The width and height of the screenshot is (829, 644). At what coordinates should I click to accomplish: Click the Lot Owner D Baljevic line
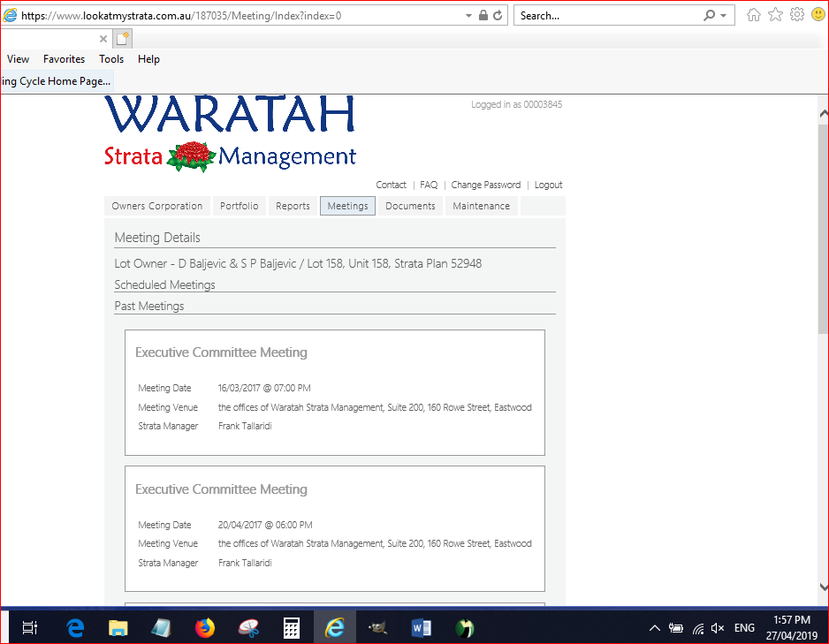pyautogui.click(x=298, y=263)
